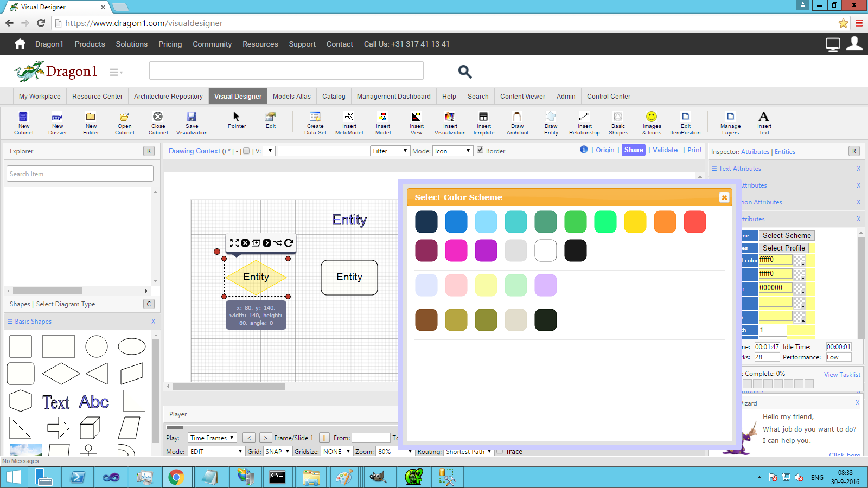Toggle the Border checkbox
Screen dimensions: 868x488
[480, 150]
